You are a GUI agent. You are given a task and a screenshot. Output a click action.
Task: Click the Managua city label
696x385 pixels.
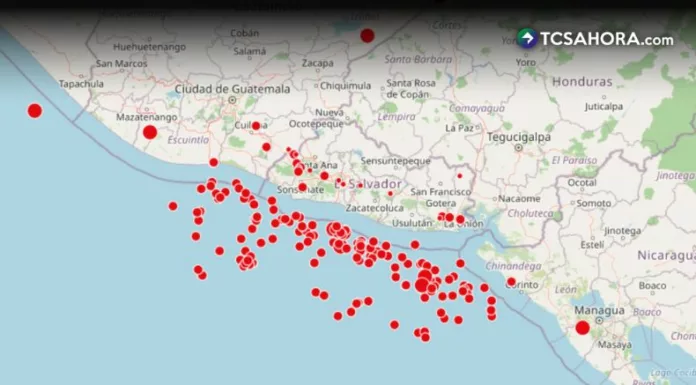coord(599,310)
